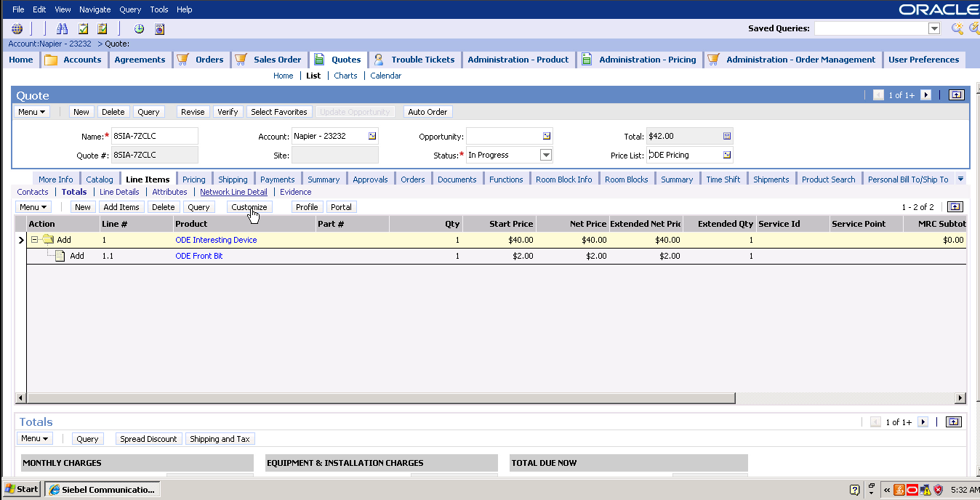The image size is (980, 500).
Task: Show more view tabs via arrow
Action: pyautogui.click(x=960, y=179)
